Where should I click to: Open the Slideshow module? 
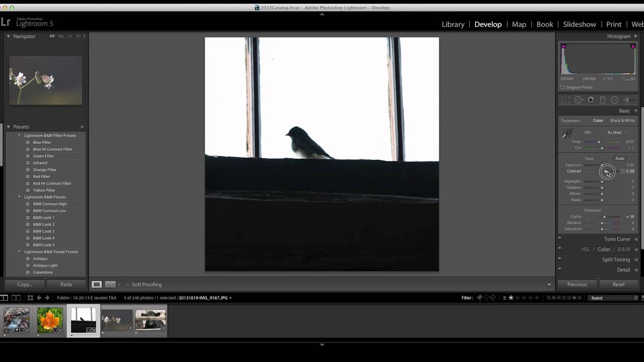click(579, 24)
